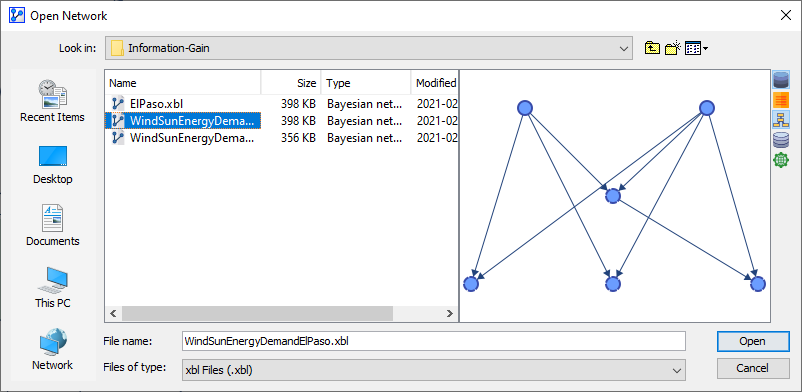802x392 pixels.
Task: Sort files by Modified column
Action: [434, 83]
